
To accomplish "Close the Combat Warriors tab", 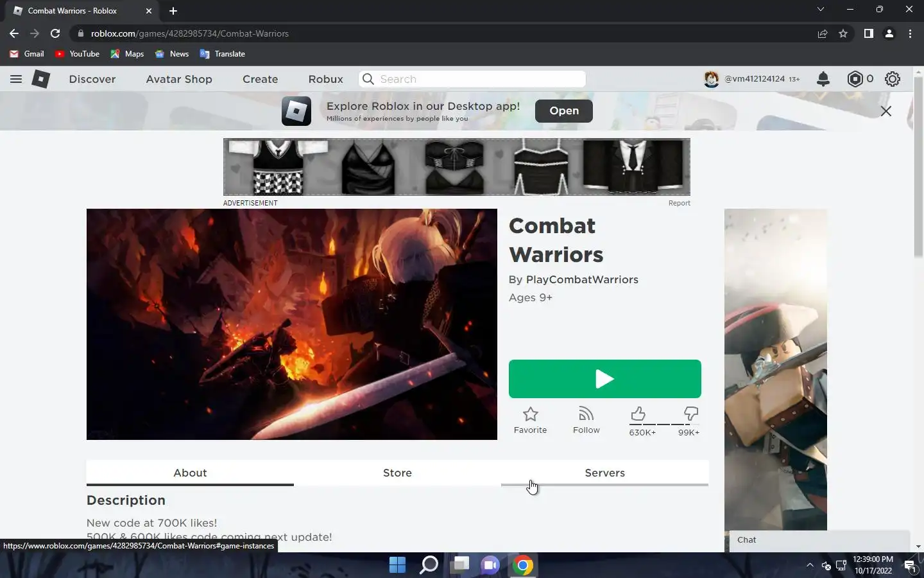I will [149, 11].
